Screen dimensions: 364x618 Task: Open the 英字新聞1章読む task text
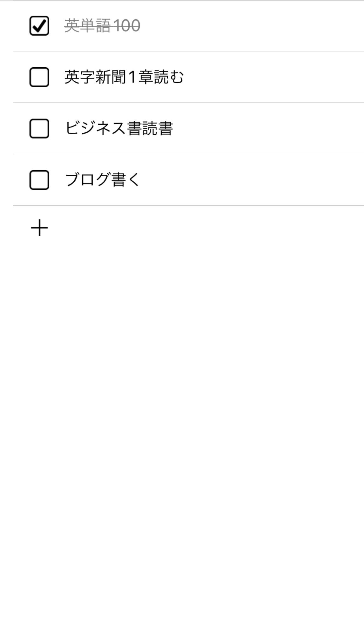click(124, 77)
